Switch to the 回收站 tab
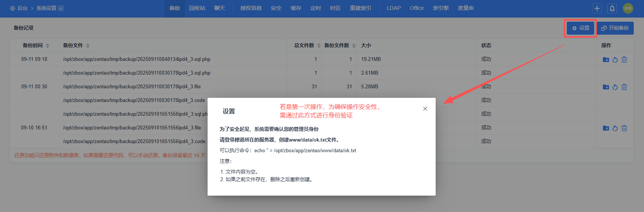 pyautogui.click(x=197, y=8)
